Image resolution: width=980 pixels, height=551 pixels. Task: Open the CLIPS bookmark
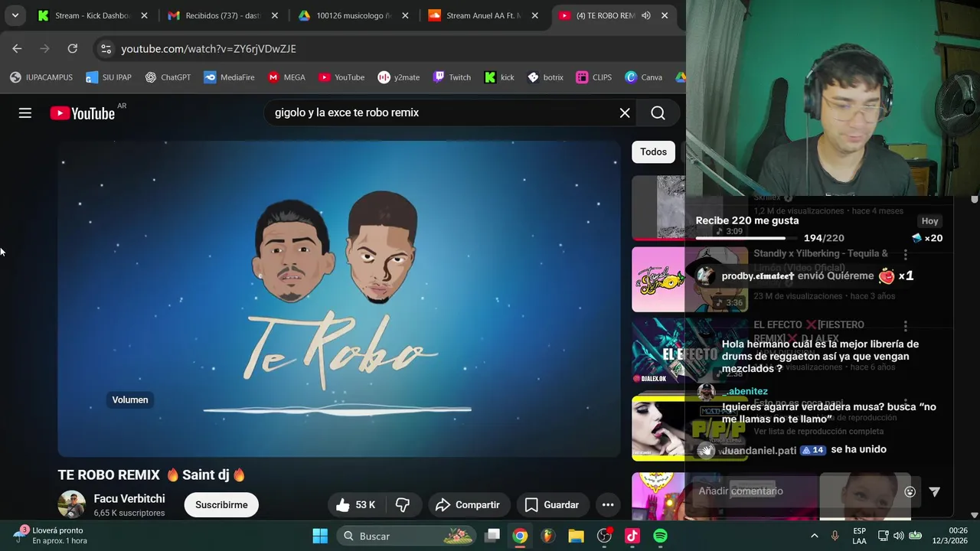click(594, 77)
